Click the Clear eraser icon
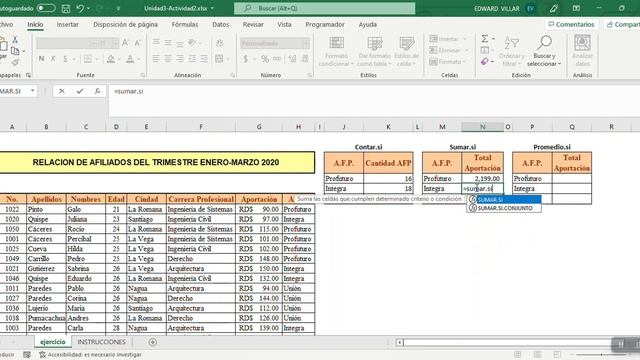 pyautogui.click(x=484, y=62)
